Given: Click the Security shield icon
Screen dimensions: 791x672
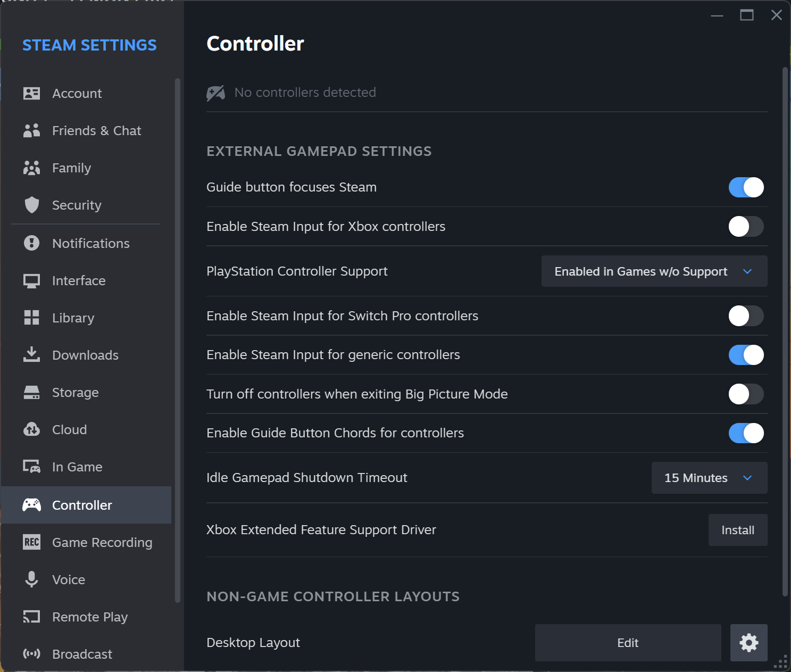Looking at the screenshot, I should pos(32,205).
